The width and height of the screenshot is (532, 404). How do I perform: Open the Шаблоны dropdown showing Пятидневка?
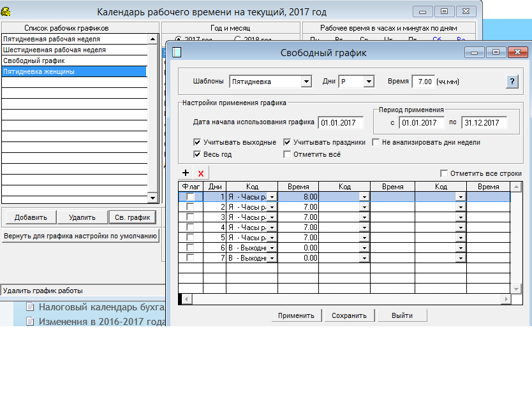306,82
